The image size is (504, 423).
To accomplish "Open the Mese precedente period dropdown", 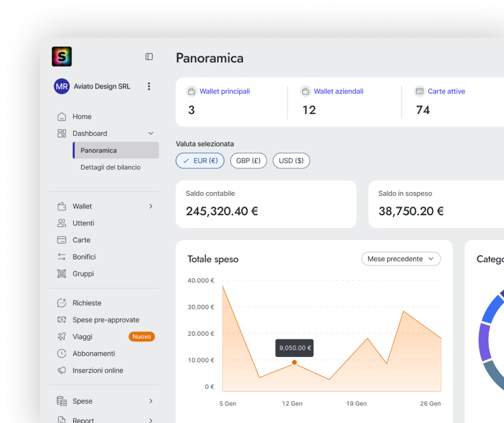I will pos(401,259).
